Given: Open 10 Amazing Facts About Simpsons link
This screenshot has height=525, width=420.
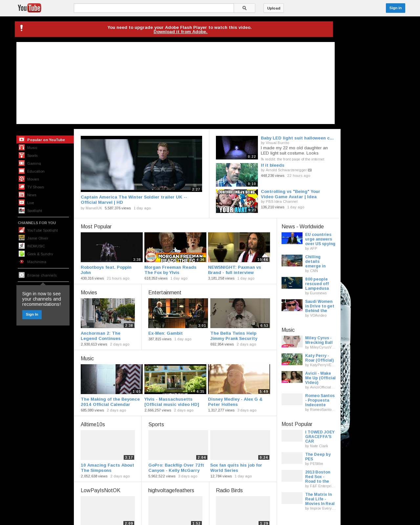Looking at the screenshot, I should coord(107,468).
